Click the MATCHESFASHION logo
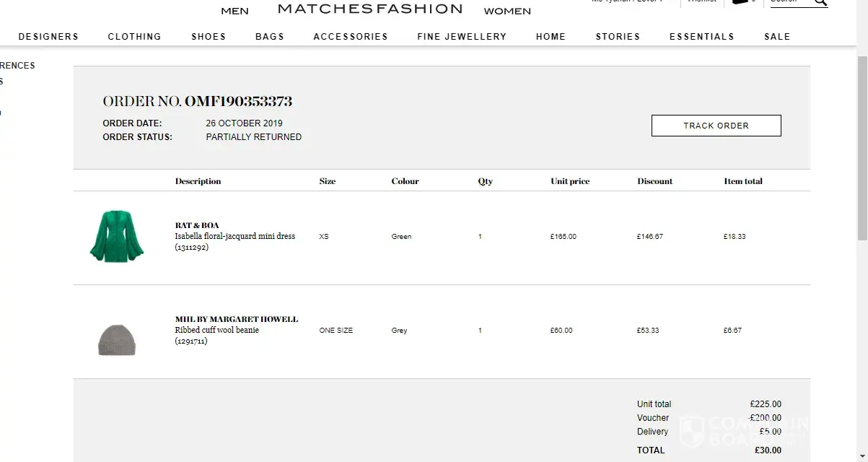Screen dimensions: 868x462 (370, 9)
